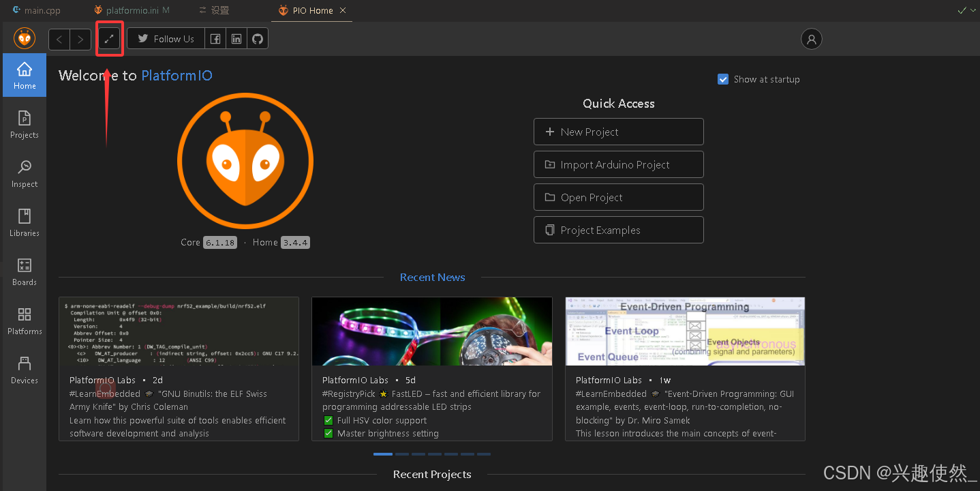Go back with the left arrow button
The width and height of the screenshot is (980, 491).
coord(59,40)
